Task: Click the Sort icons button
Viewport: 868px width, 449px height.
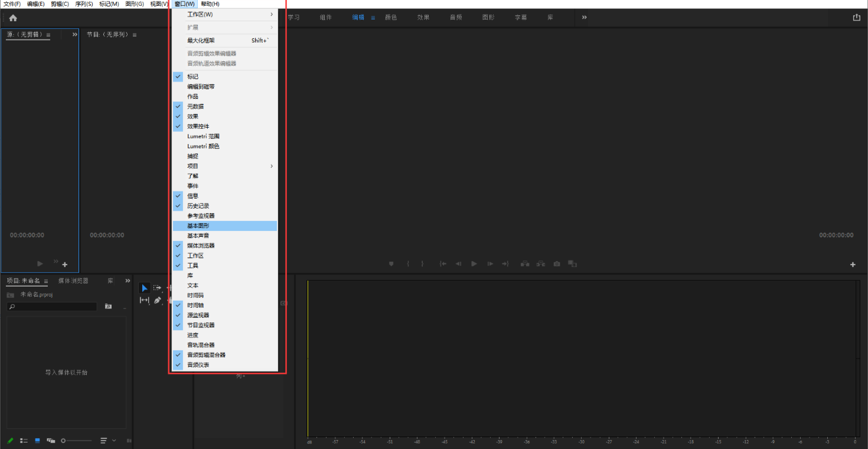Action: [x=104, y=441]
